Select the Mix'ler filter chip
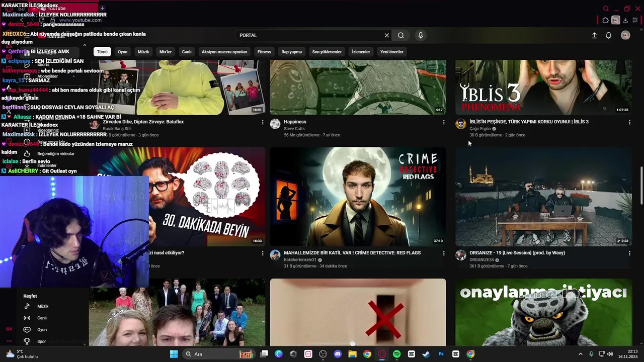 click(166, 52)
